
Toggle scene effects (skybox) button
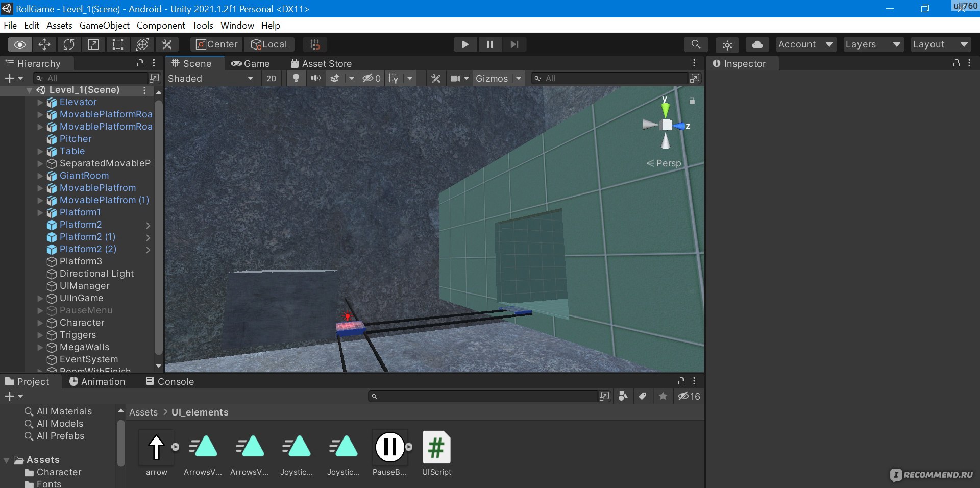point(335,78)
